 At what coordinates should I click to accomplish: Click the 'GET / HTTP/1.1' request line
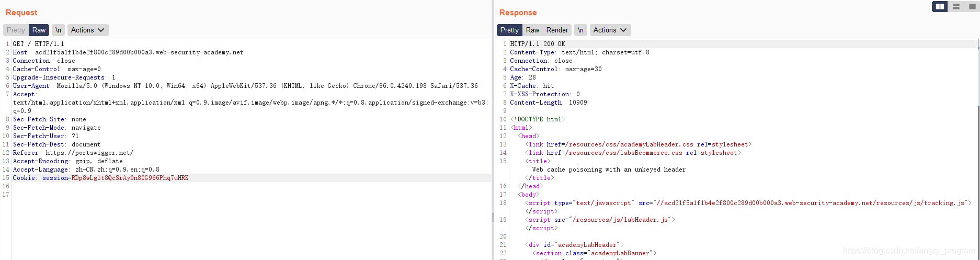click(x=38, y=44)
